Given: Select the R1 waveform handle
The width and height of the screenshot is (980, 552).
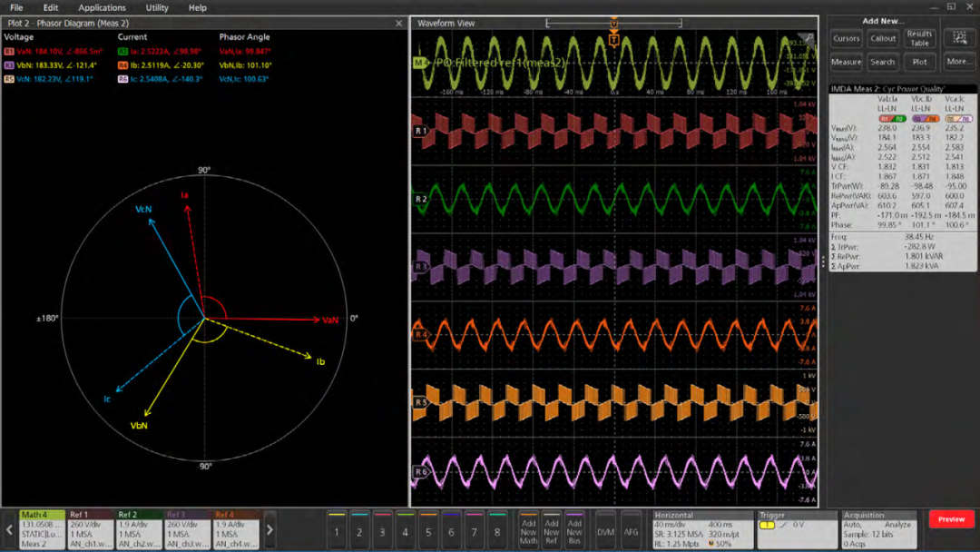Looking at the screenshot, I should (x=420, y=131).
